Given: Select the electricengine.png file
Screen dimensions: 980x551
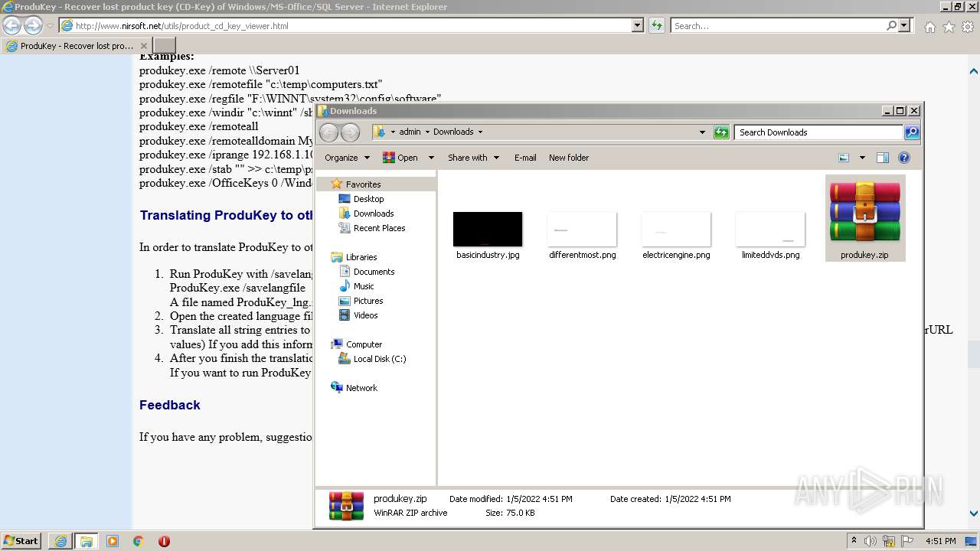Looking at the screenshot, I should coord(676,236).
